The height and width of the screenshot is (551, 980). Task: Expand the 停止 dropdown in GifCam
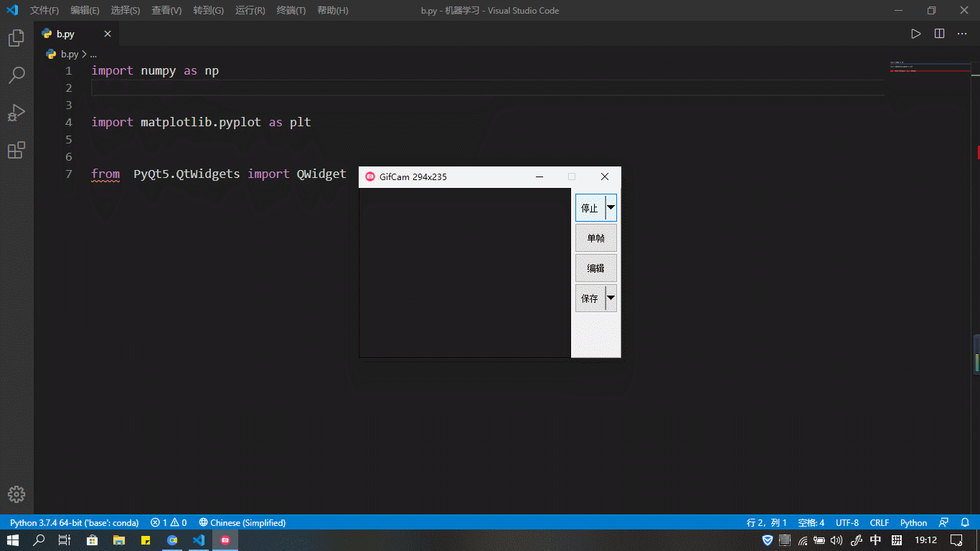611,207
